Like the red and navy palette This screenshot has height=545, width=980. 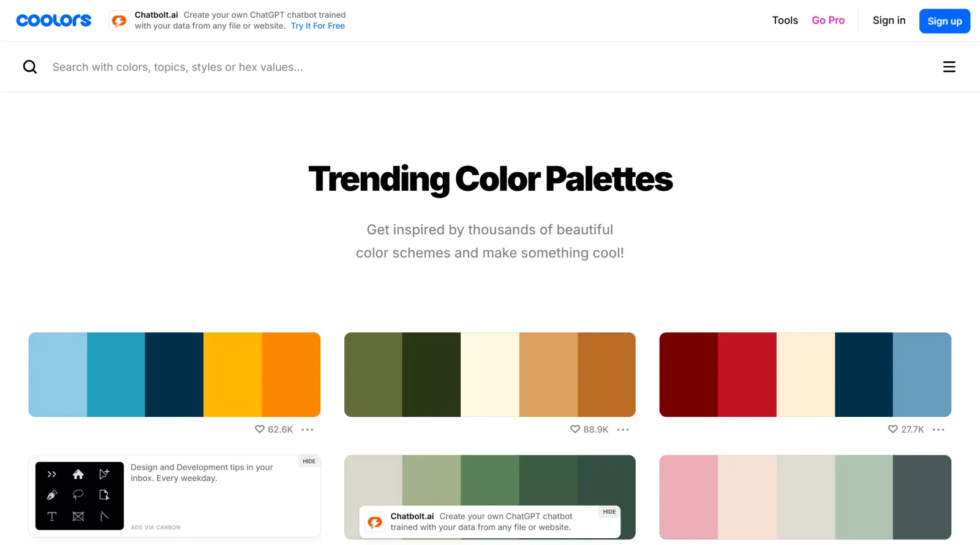coord(892,429)
